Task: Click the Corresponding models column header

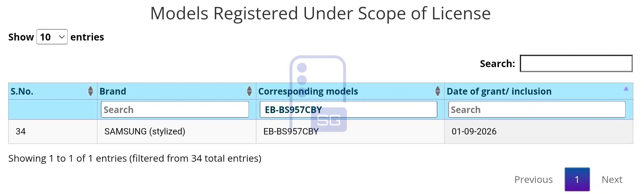Action: (x=350, y=91)
